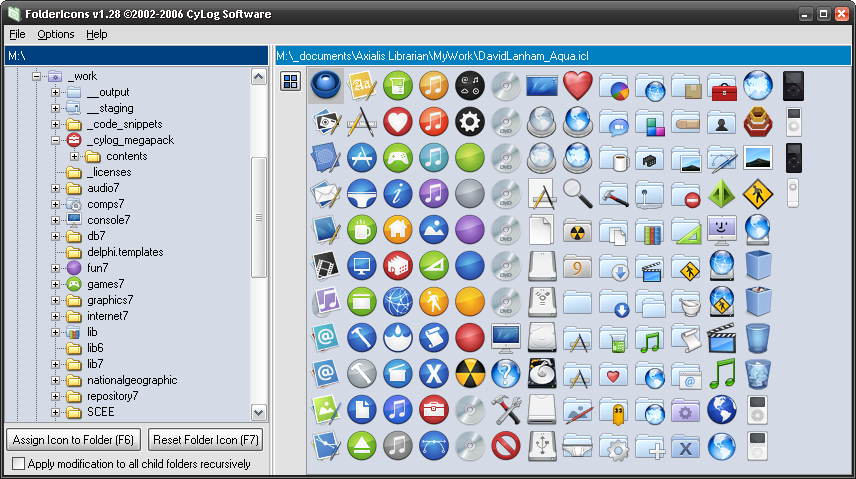The image size is (856, 479).
Task: Pick the crossed hammer and wrench icon
Action: coord(506,410)
